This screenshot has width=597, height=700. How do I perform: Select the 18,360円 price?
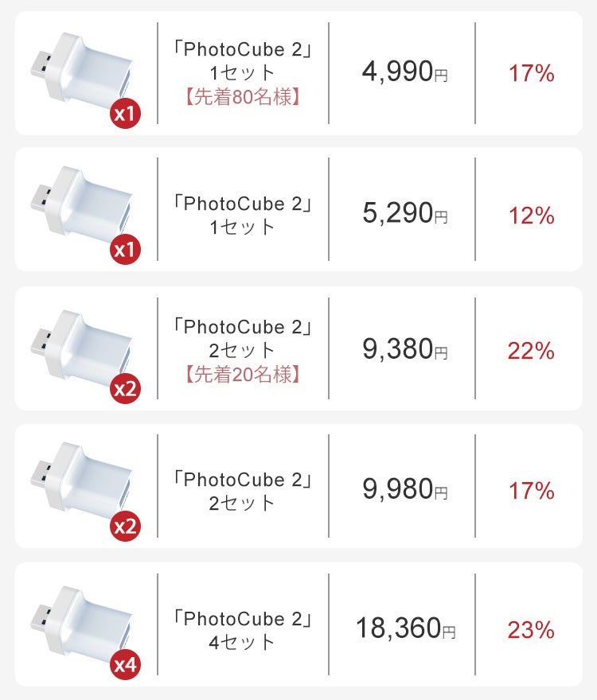405,628
